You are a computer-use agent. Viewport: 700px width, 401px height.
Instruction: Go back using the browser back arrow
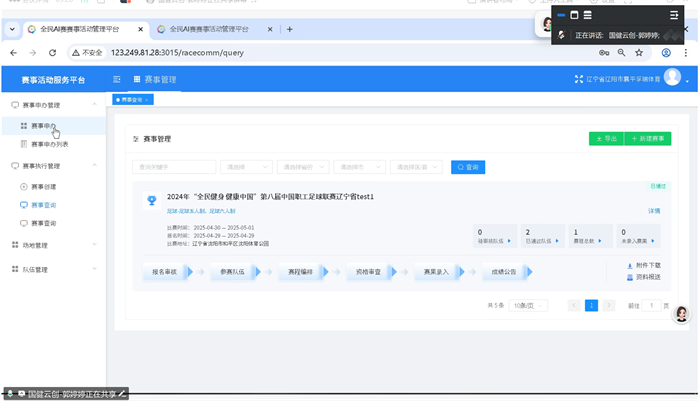tap(14, 52)
